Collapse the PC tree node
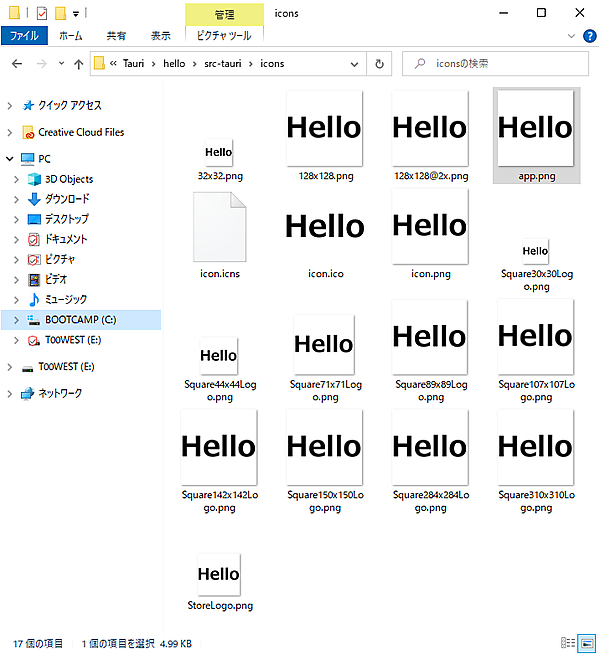Viewport: 600px width, 654px height. [x=10, y=159]
